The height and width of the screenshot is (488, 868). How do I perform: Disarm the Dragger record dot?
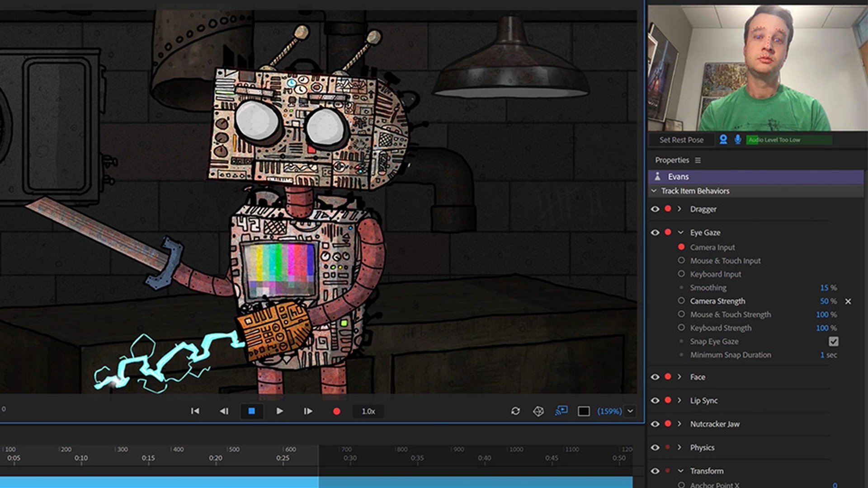[x=668, y=209]
